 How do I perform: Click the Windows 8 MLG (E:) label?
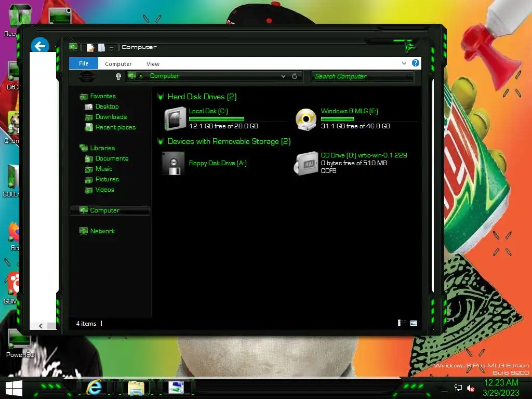pos(350,111)
